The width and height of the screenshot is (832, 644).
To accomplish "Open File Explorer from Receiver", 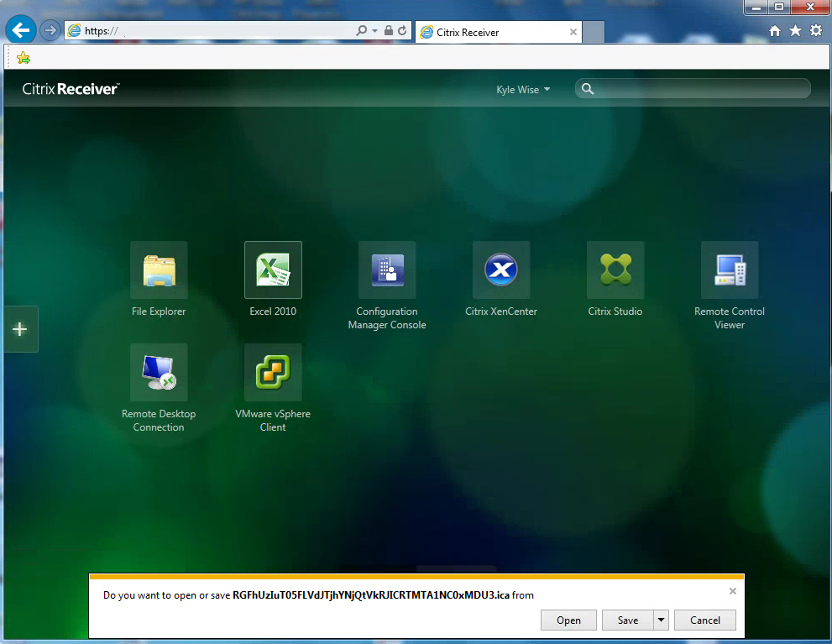I will (158, 270).
